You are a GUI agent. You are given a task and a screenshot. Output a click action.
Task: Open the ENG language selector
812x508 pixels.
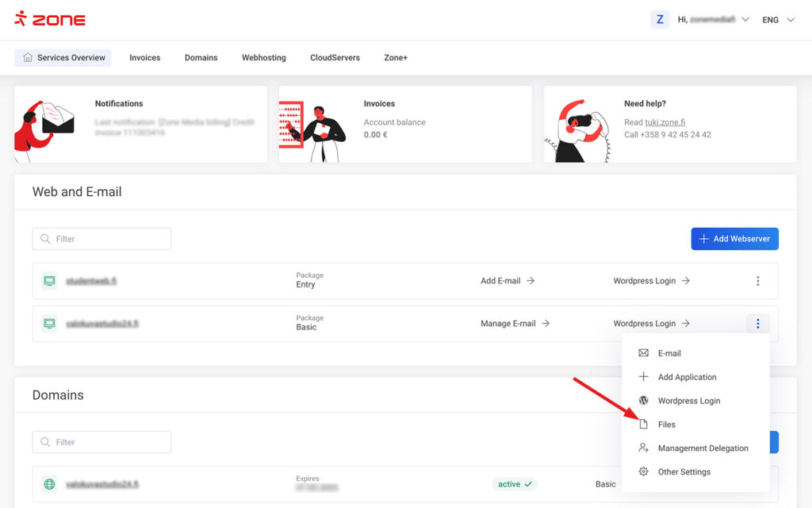click(x=778, y=20)
